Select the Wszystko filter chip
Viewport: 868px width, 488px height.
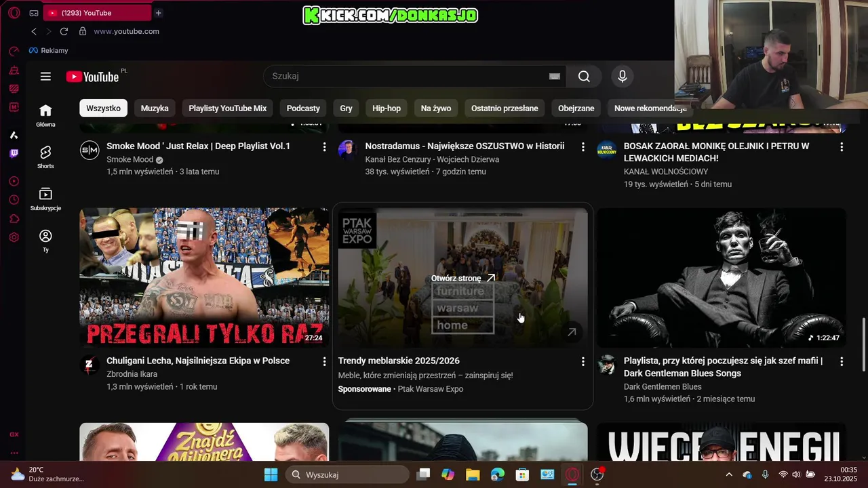point(103,108)
